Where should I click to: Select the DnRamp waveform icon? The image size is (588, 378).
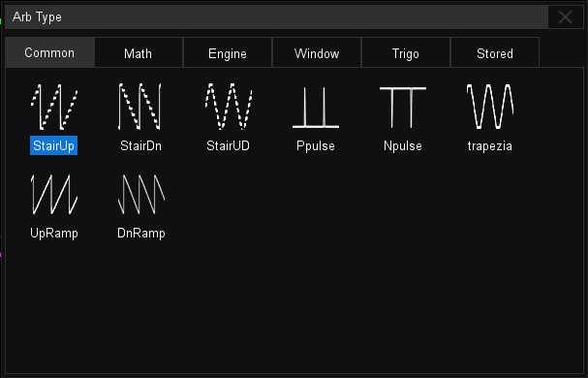click(x=141, y=195)
